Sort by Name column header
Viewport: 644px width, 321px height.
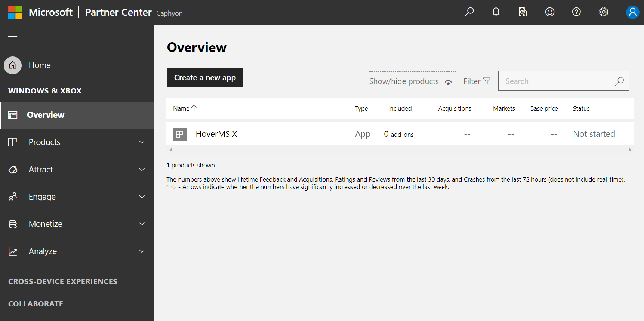pos(181,108)
